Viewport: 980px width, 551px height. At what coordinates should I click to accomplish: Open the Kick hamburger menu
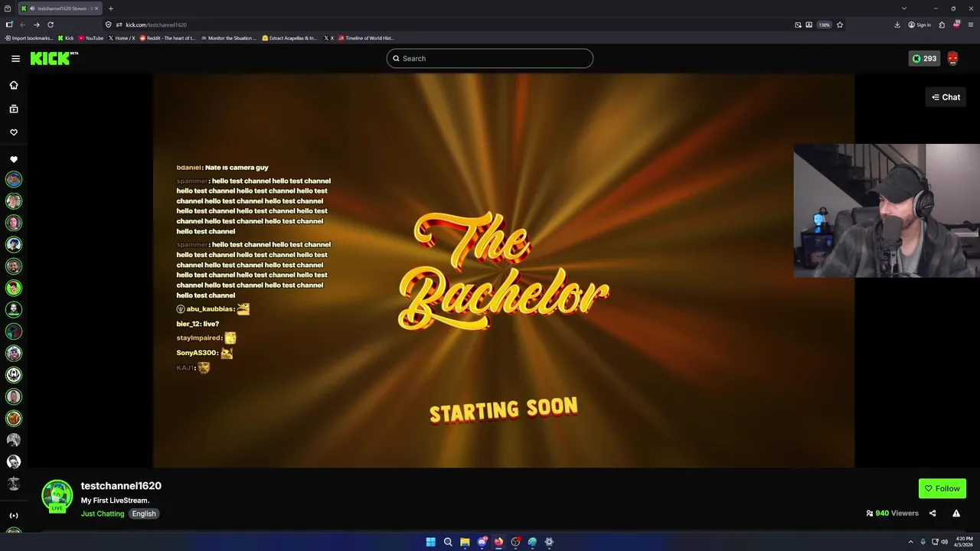coord(15,58)
